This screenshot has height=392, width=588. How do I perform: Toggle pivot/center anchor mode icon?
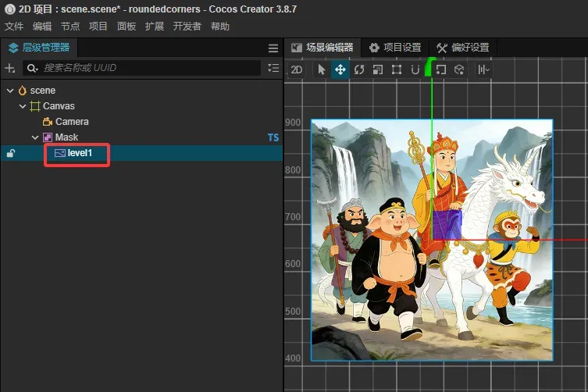pyautogui.click(x=441, y=69)
